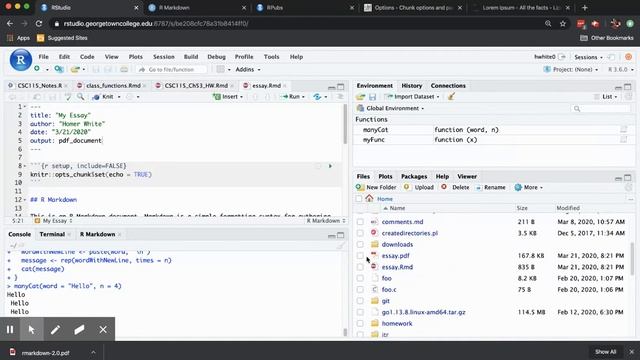Viewport: 640px width, 360px height.
Task: Check the box next to essay.pdf
Action: [360, 256]
